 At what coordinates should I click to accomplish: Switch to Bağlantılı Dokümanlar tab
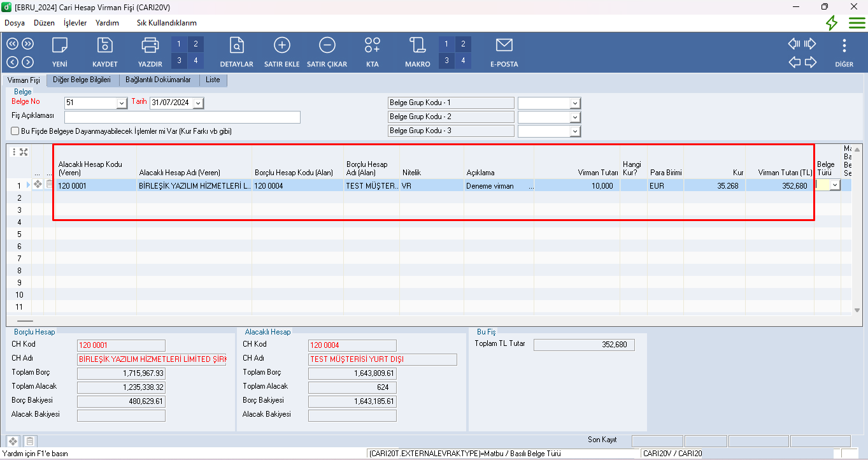click(x=158, y=80)
